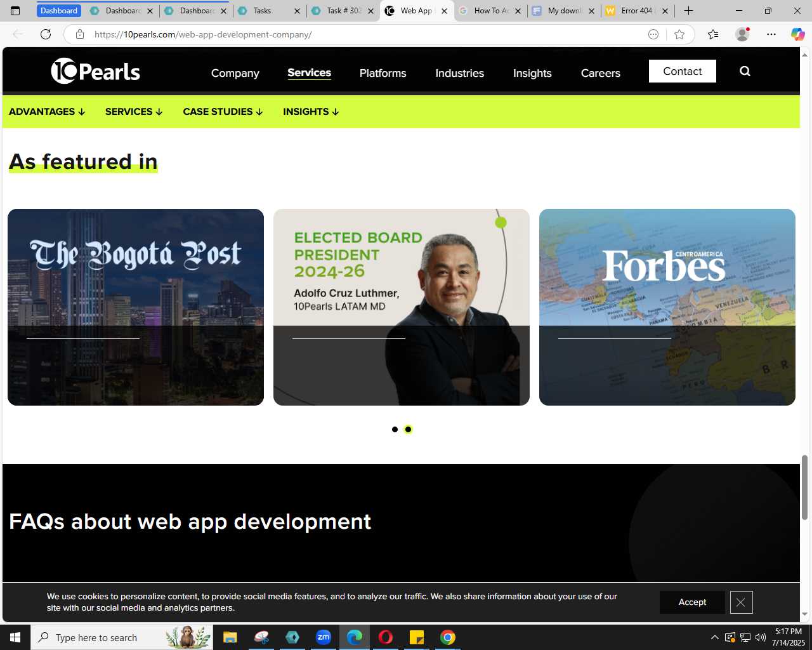The image size is (812, 650).
Task: Click the 'As featured in' heading
Action: click(x=83, y=162)
